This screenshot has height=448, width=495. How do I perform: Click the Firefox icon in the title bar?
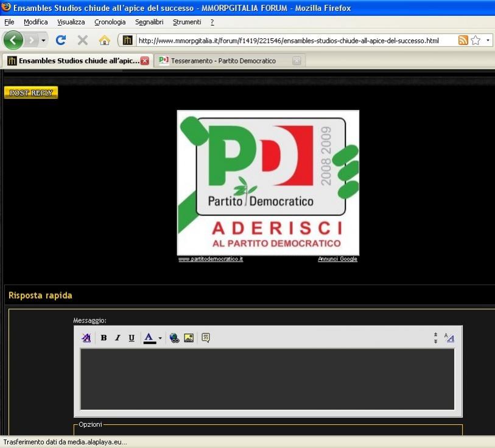point(6,7)
